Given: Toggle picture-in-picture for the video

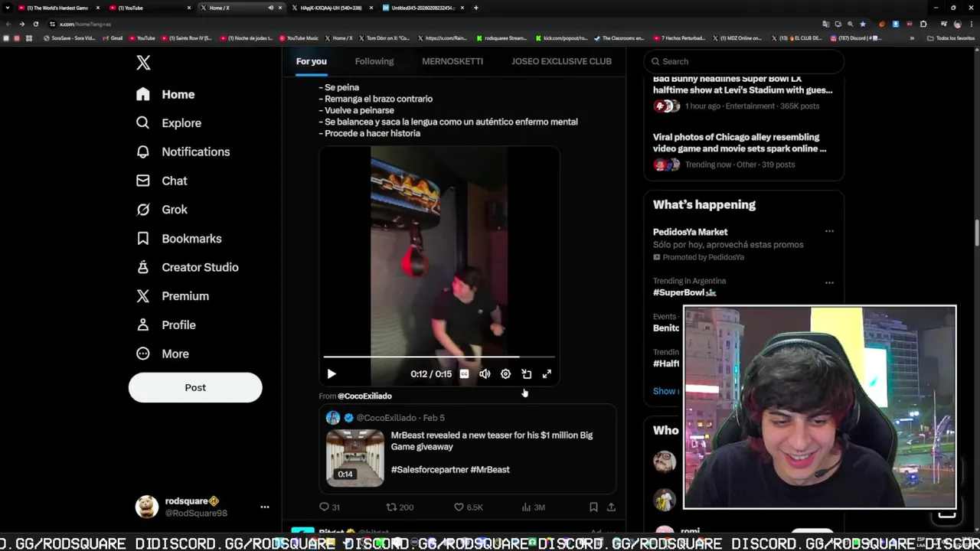Looking at the screenshot, I should 526,373.
